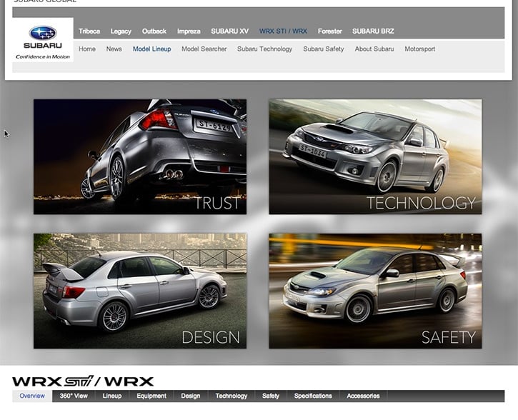
Task: Open the SAFETY car image tile
Action: click(x=375, y=291)
